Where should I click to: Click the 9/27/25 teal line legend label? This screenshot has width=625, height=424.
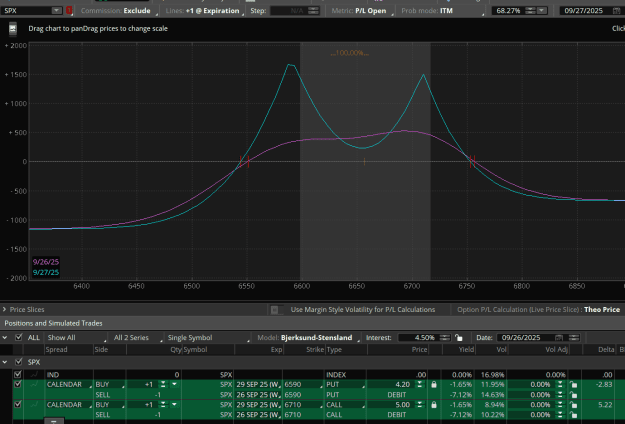46,273
